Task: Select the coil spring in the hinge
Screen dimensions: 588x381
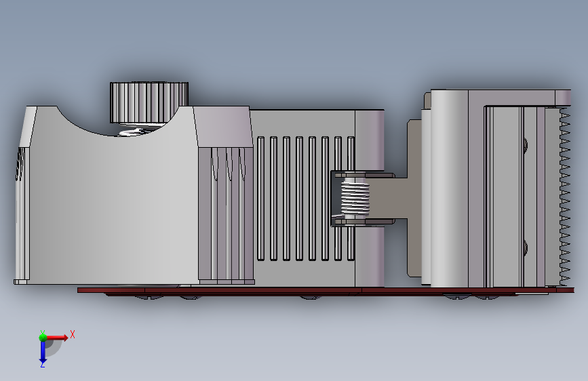Action: [355, 198]
